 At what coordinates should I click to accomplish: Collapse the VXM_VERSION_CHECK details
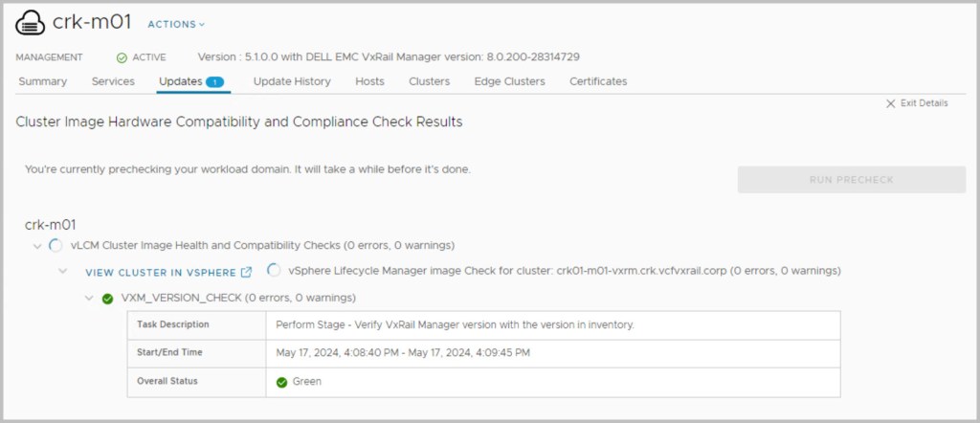(x=89, y=298)
